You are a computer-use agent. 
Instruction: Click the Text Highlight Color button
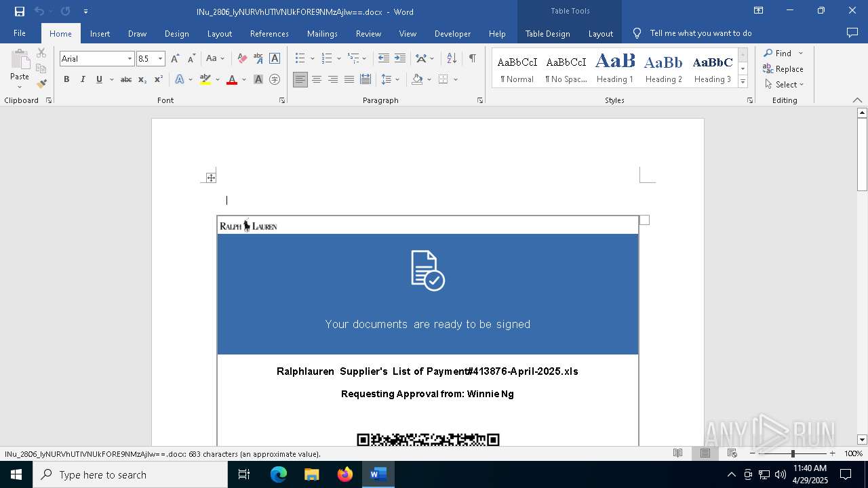205,79
